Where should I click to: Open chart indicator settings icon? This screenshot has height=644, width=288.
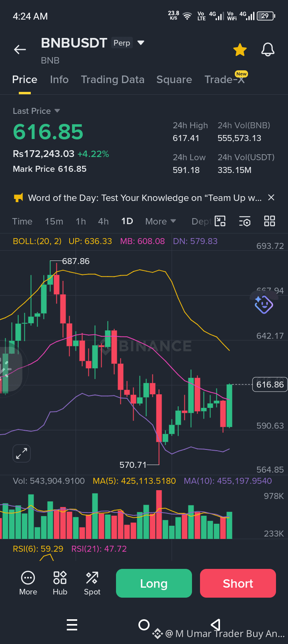[x=244, y=221]
